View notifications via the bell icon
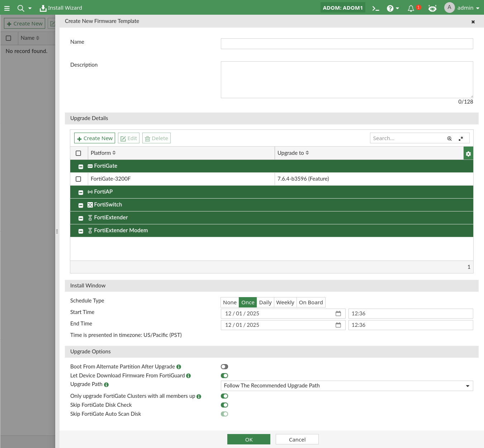This screenshot has height=448, width=484. (411, 8)
